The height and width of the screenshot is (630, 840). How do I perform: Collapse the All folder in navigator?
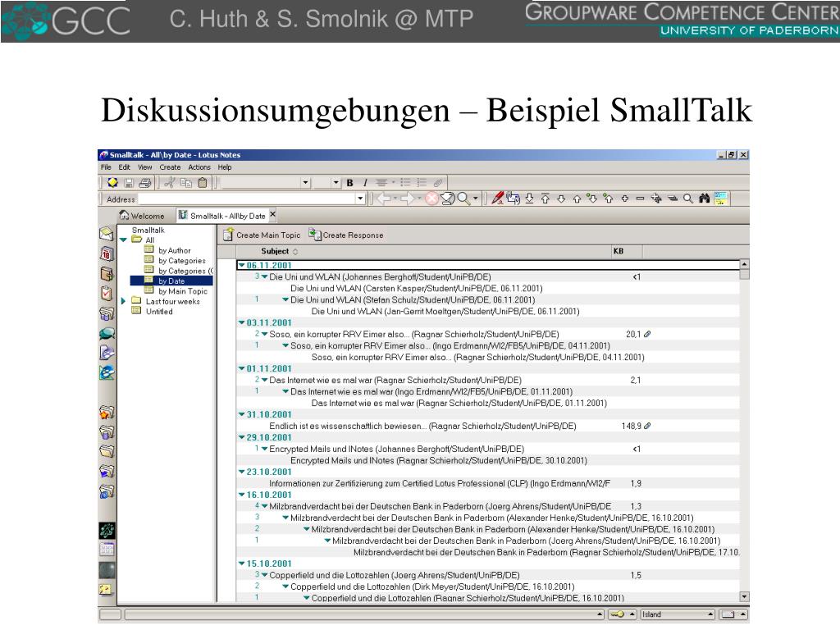pyautogui.click(x=123, y=240)
